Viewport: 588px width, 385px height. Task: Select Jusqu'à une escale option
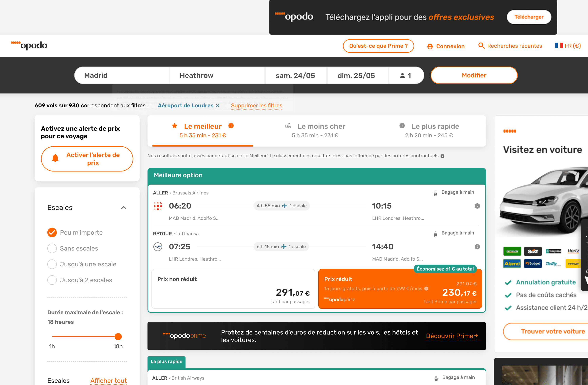(x=52, y=264)
